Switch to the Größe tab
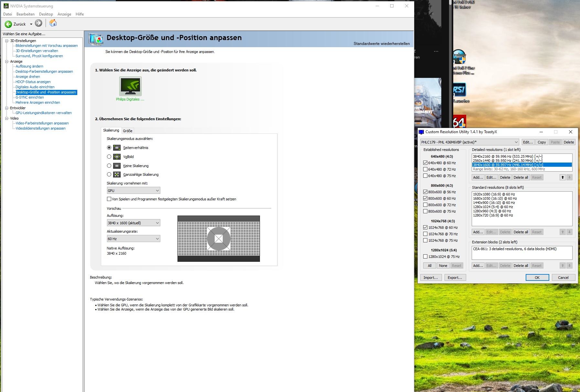Image resolution: width=580 pixels, height=392 pixels. (x=127, y=131)
